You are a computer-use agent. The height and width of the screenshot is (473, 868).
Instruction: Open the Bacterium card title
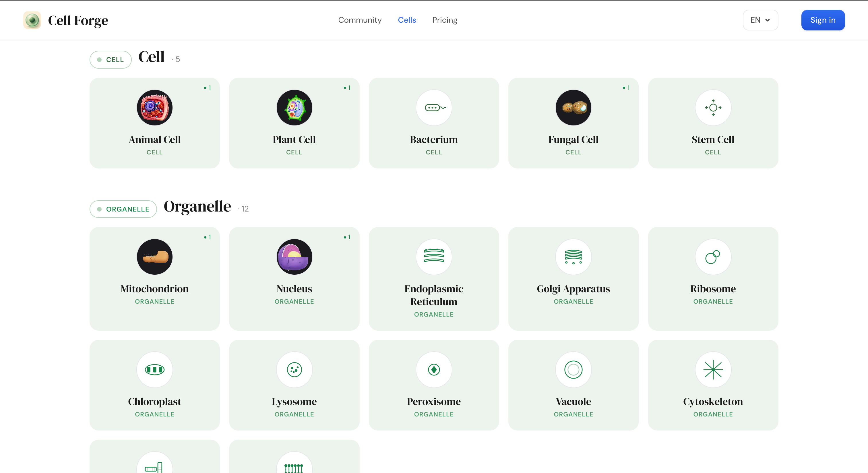434,139
